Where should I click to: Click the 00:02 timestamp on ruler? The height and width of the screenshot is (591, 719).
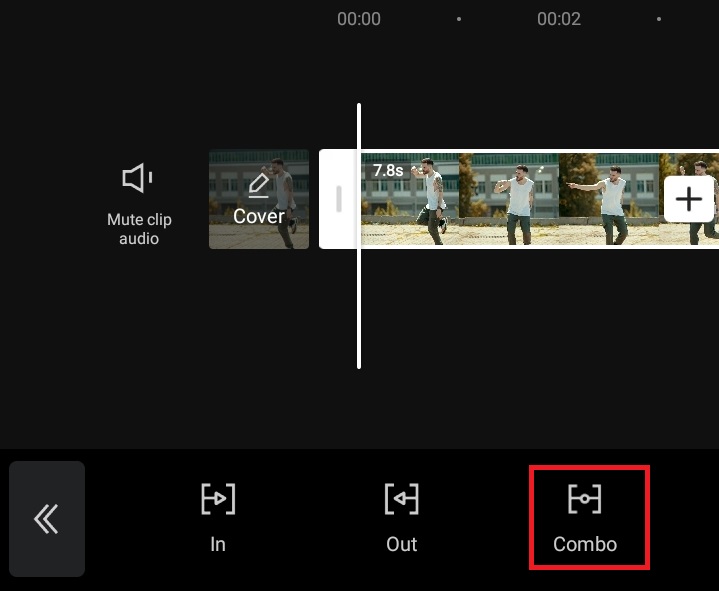point(559,19)
